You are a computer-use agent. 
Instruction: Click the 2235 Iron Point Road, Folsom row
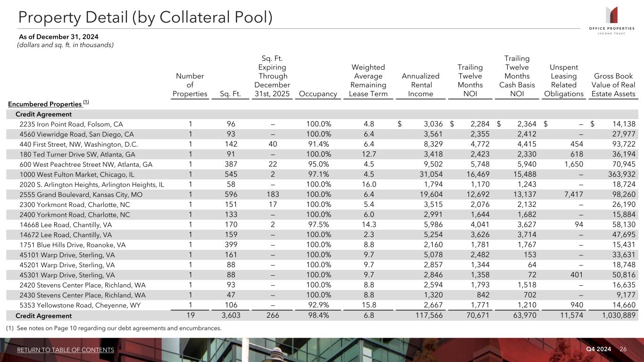(71, 124)
